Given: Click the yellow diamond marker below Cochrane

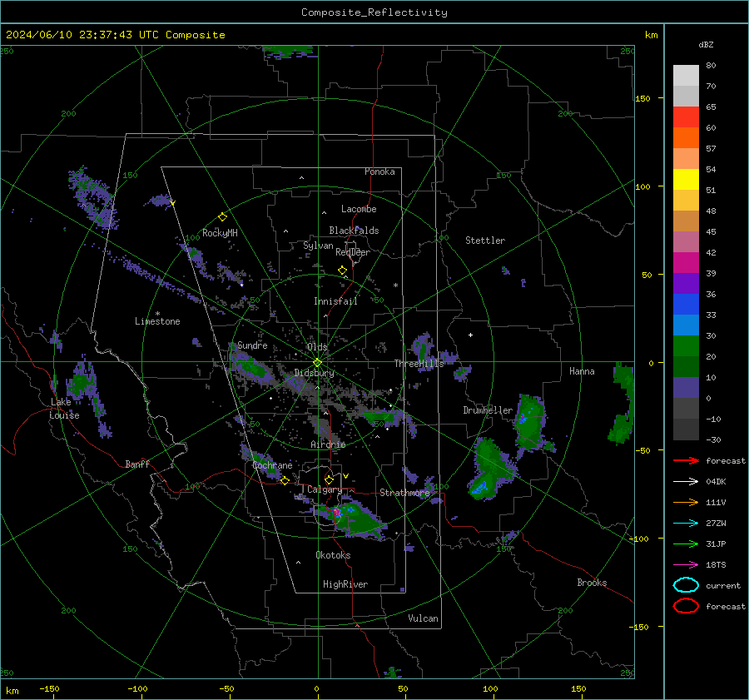Looking at the screenshot, I should (285, 480).
